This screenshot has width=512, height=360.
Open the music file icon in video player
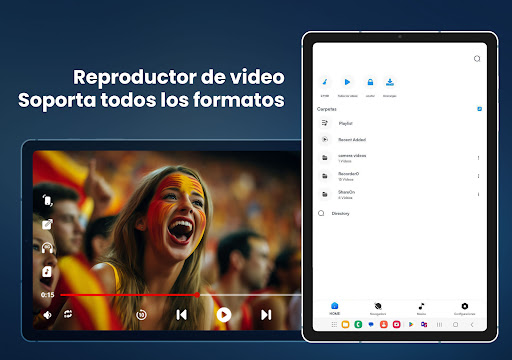47,271
